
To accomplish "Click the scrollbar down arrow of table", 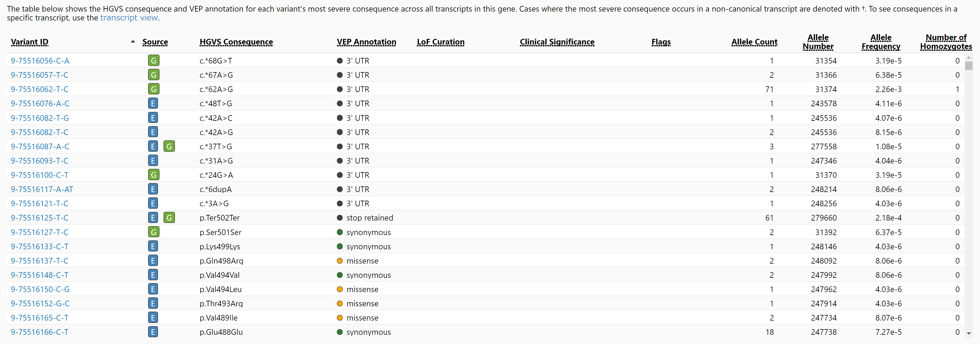I will pyautogui.click(x=969, y=333).
